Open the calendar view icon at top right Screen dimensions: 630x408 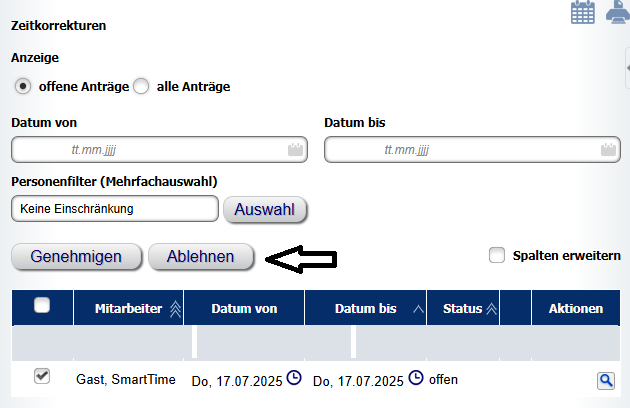(583, 12)
